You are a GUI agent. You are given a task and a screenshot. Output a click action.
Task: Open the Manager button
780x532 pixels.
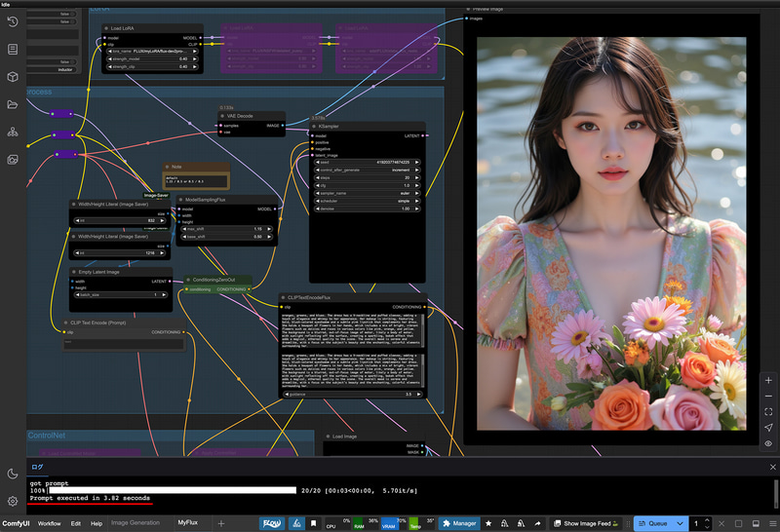459,523
